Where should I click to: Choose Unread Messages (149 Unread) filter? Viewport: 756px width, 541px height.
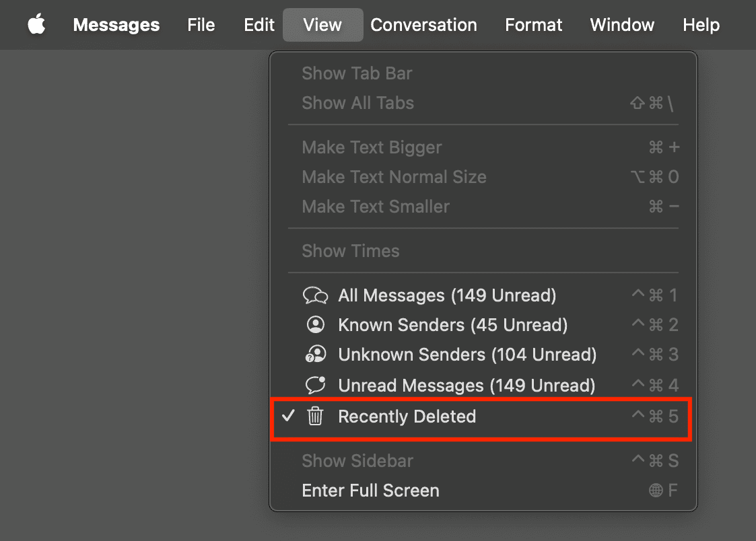[x=467, y=386]
